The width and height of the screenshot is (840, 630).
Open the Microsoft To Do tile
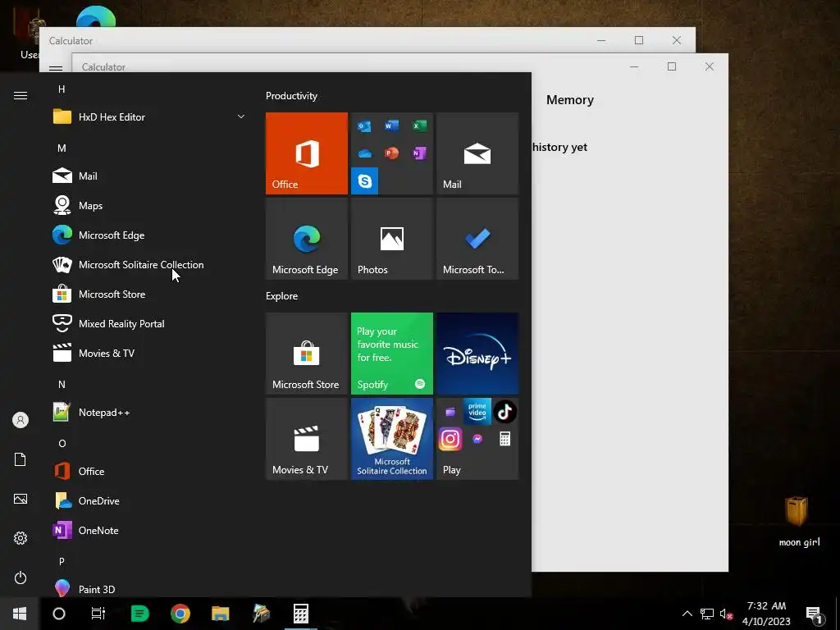(477, 239)
